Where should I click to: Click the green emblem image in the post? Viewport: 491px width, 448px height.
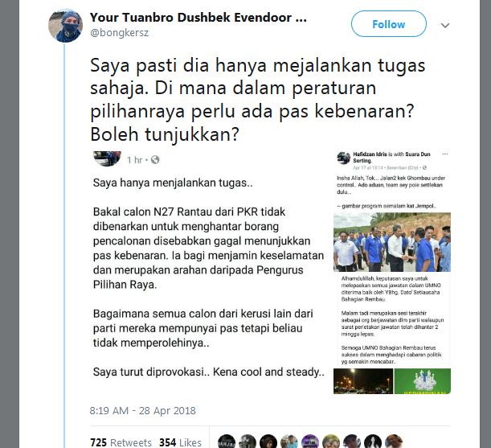(x=423, y=381)
